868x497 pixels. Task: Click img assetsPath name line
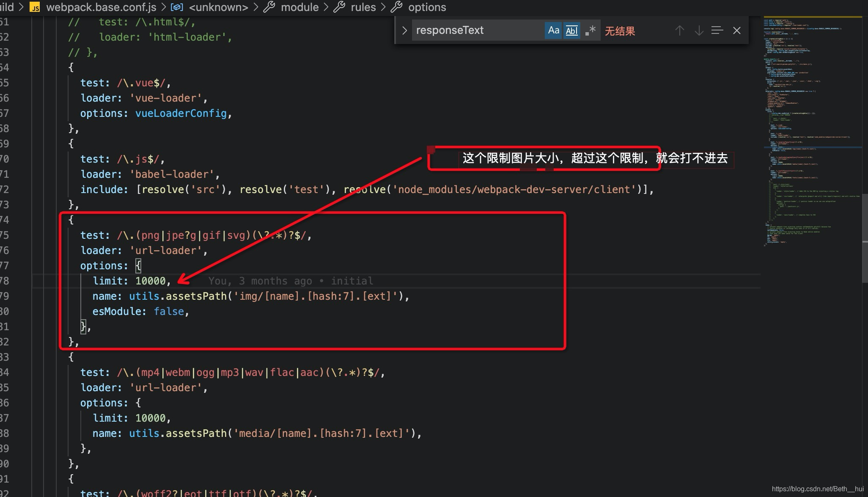(251, 296)
